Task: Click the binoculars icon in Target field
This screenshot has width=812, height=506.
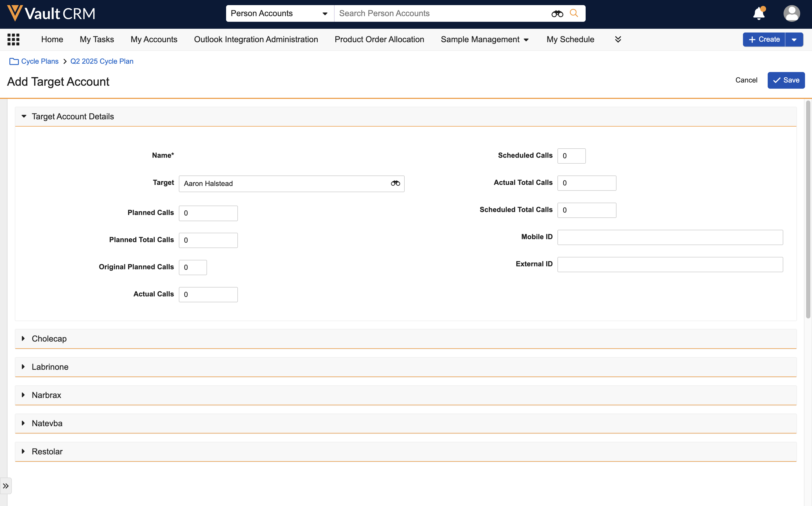Action: pos(395,183)
